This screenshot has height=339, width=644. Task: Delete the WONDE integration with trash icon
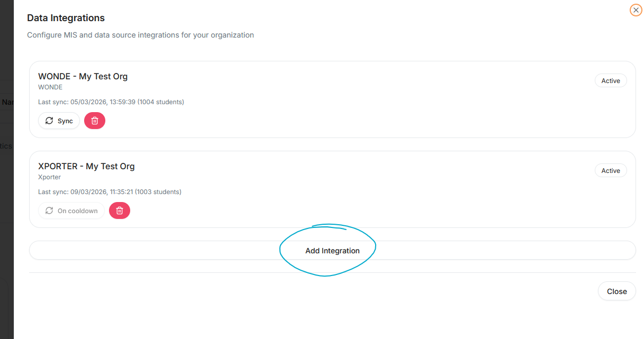(95, 121)
